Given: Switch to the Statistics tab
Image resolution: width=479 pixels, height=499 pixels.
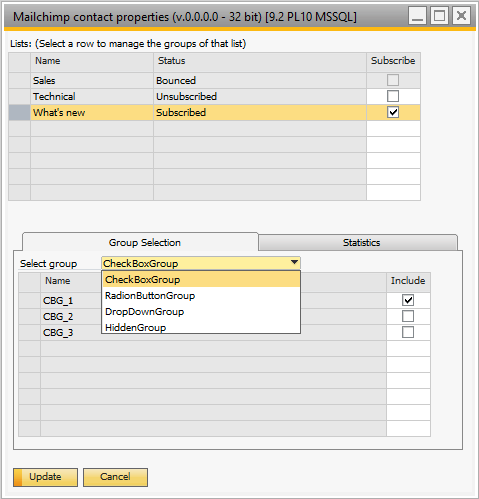Looking at the screenshot, I should [x=358, y=242].
